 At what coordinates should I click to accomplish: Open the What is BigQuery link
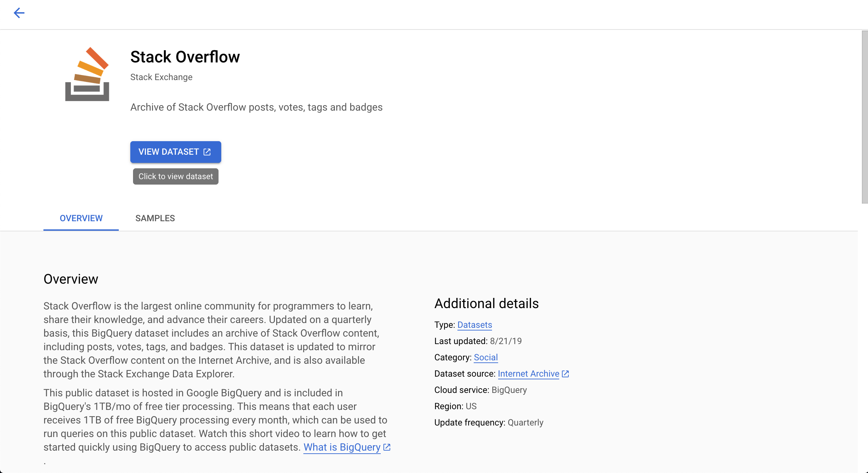coord(342,447)
